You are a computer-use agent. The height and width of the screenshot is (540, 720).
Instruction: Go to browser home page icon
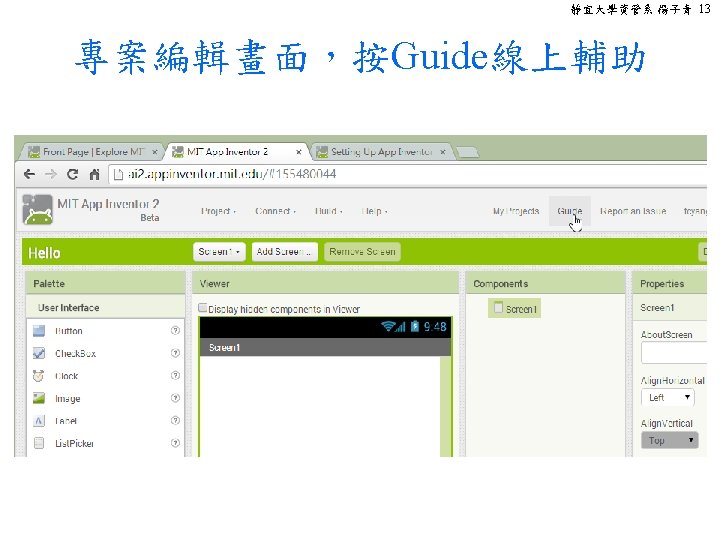(x=95, y=174)
